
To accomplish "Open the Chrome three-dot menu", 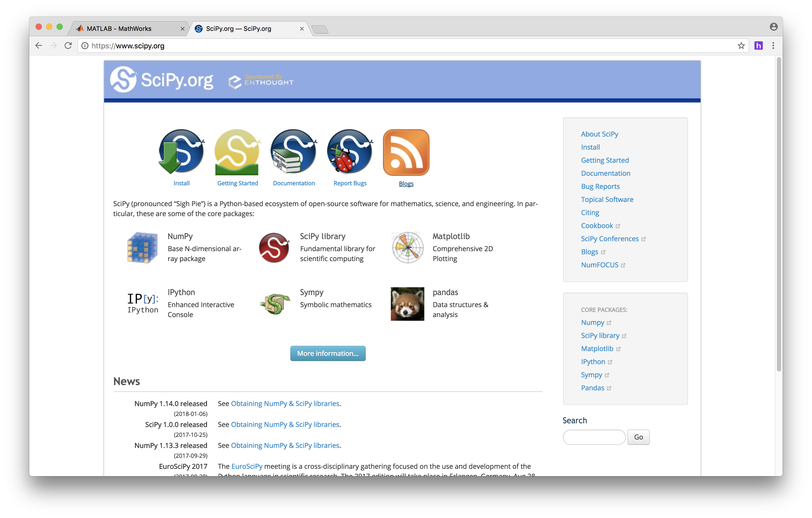I will coord(773,46).
